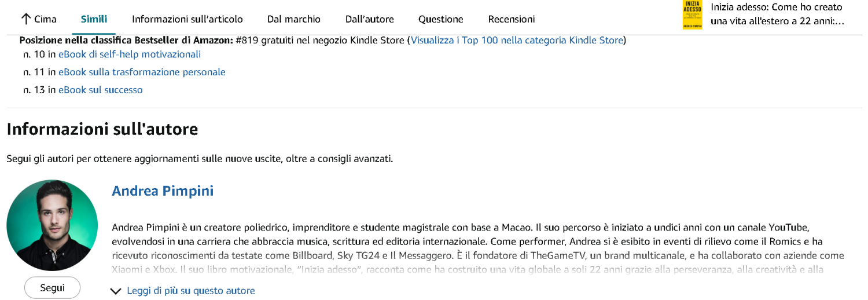Click the yellow Inizia Adesso book cover thumbnail
The height and width of the screenshot is (300, 868).
tap(692, 14)
